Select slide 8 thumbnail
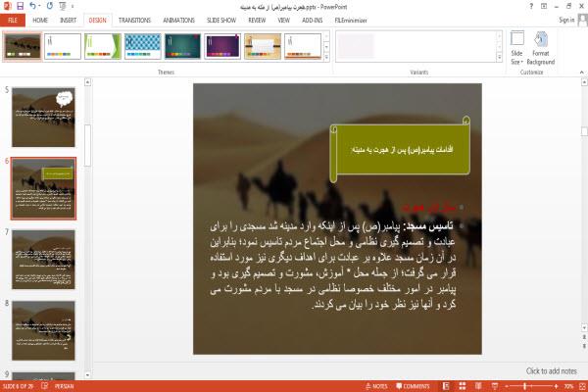This screenshot has width=588, height=392. coord(43,330)
